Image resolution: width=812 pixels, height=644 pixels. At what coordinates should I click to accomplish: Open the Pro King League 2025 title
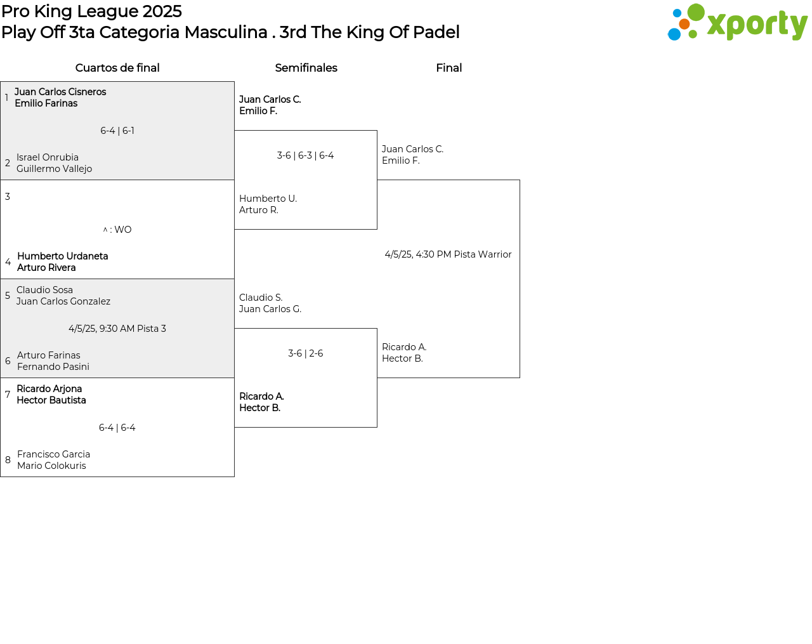coord(91,11)
